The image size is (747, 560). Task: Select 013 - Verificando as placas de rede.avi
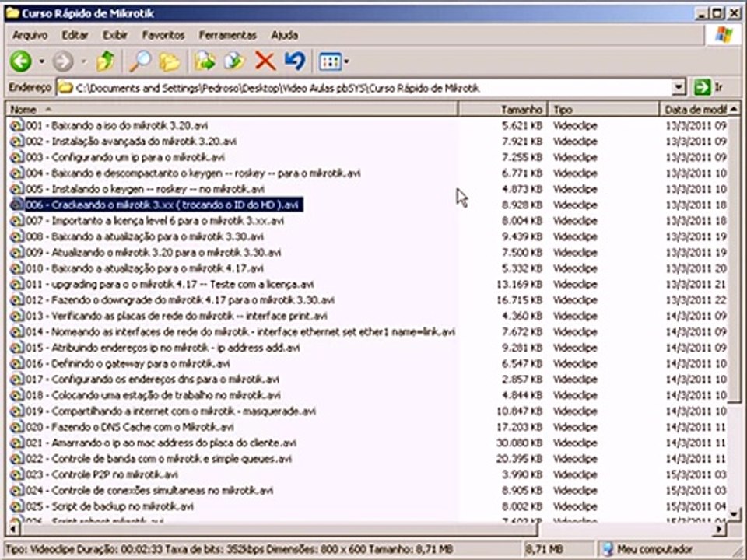(x=177, y=317)
